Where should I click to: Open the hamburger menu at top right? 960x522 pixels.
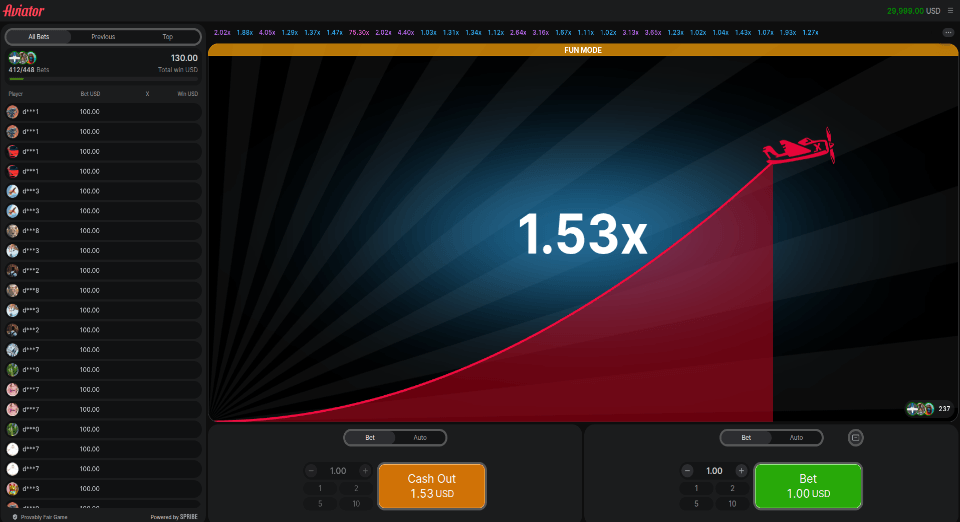[950, 10]
